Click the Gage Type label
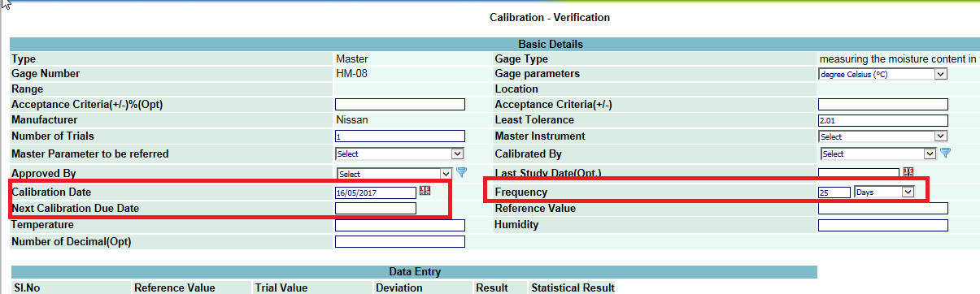980x294 pixels. pyautogui.click(x=521, y=59)
